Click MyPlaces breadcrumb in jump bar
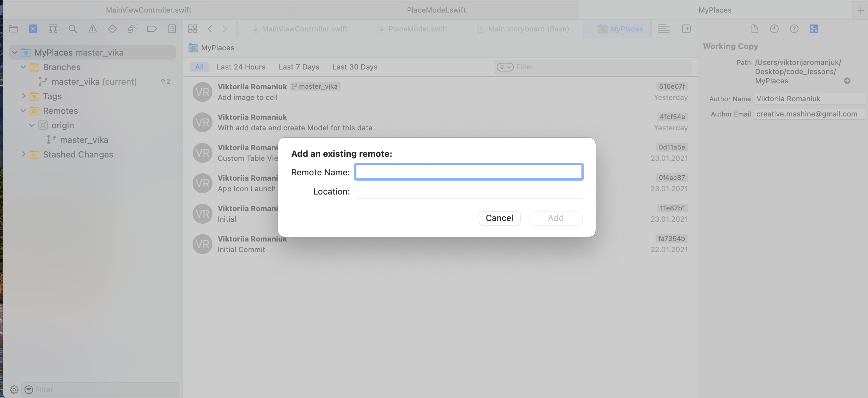 click(211, 48)
